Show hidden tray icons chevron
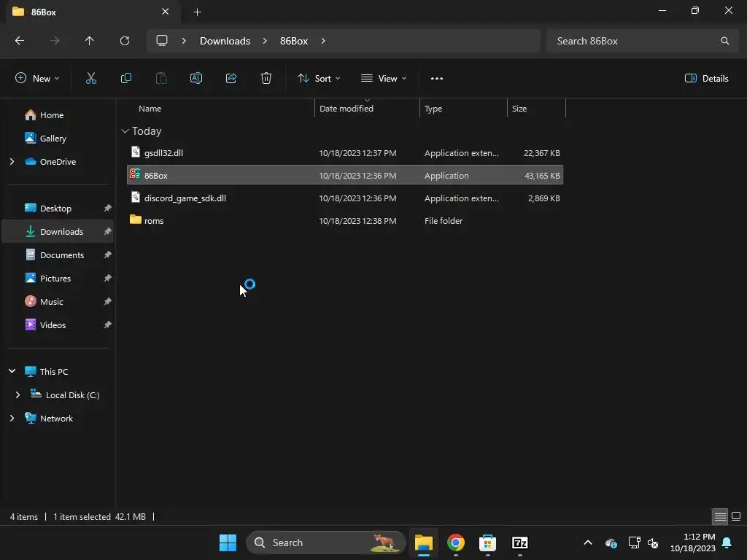747x560 pixels. point(588,542)
